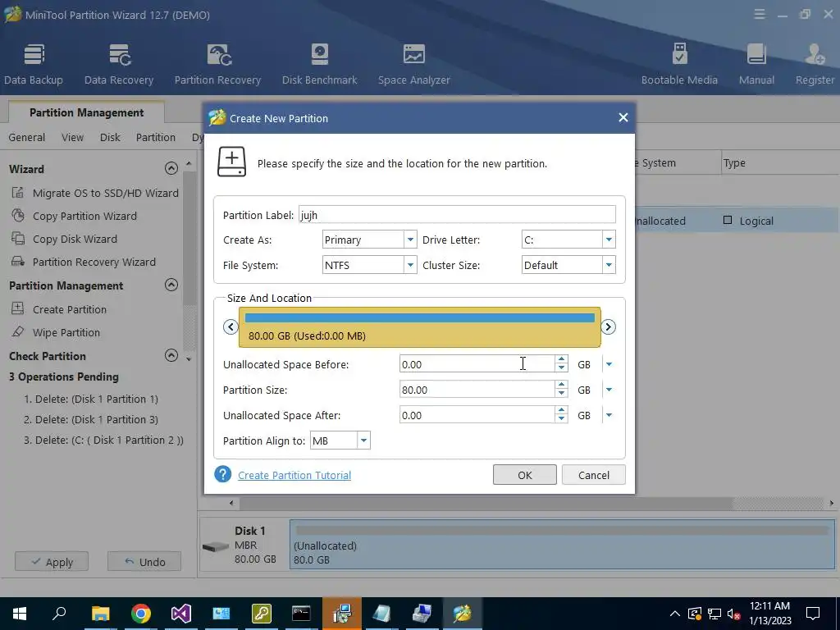Increase Unallocated Space Before with up spinner
Viewport: 840px width, 630px height.
(561, 360)
